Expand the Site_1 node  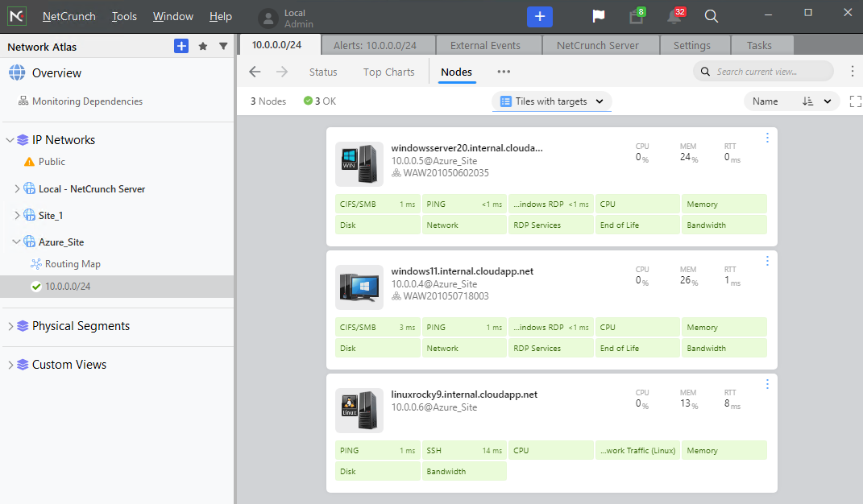16,215
